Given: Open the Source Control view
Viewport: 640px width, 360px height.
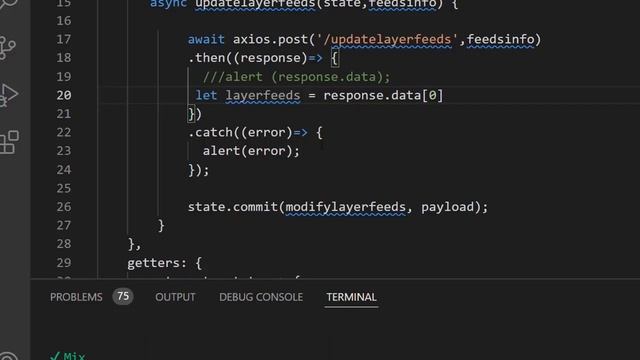Looking at the screenshot, I should click(7, 47).
